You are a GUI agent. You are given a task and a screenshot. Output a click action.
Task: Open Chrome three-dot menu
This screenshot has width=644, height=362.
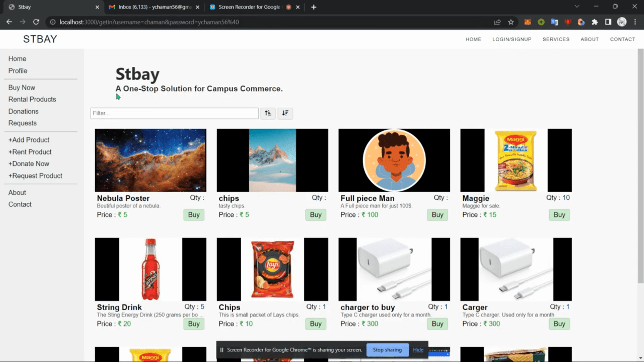coord(635,22)
